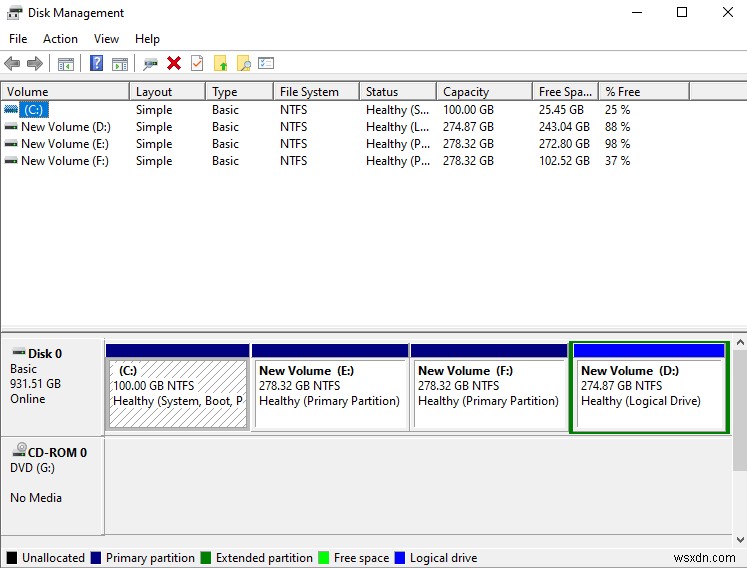This screenshot has height=568, width=747.
Task: Click the Back arrow toolbar icon
Action: coord(12,63)
